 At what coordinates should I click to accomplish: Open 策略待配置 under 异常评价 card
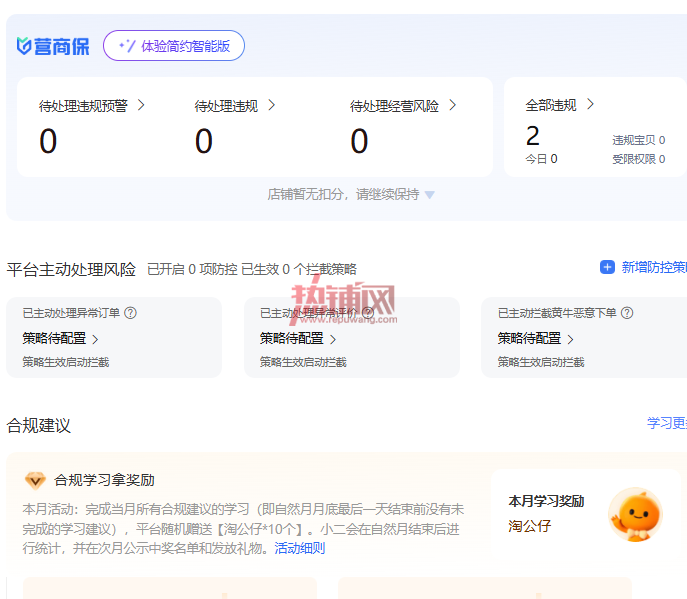[298, 339]
